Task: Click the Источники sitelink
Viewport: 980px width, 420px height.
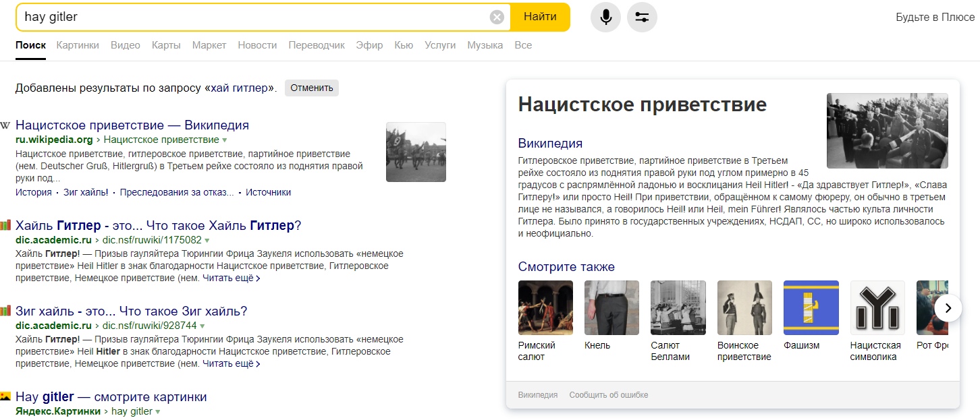Action: click(268, 192)
